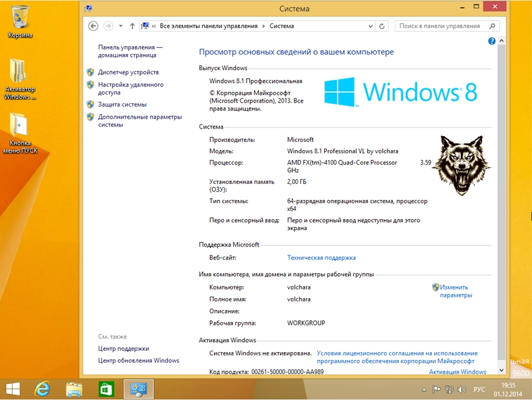Click the search magnifier icon

tap(492, 26)
